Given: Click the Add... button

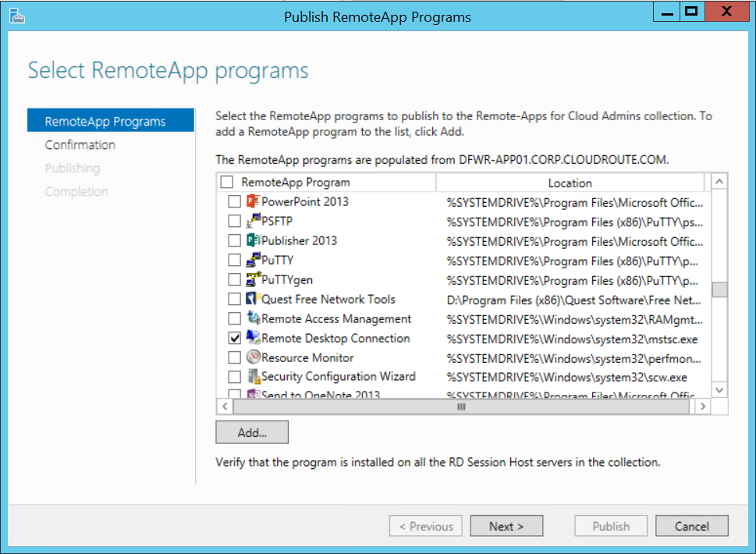Looking at the screenshot, I should click(252, 432).
